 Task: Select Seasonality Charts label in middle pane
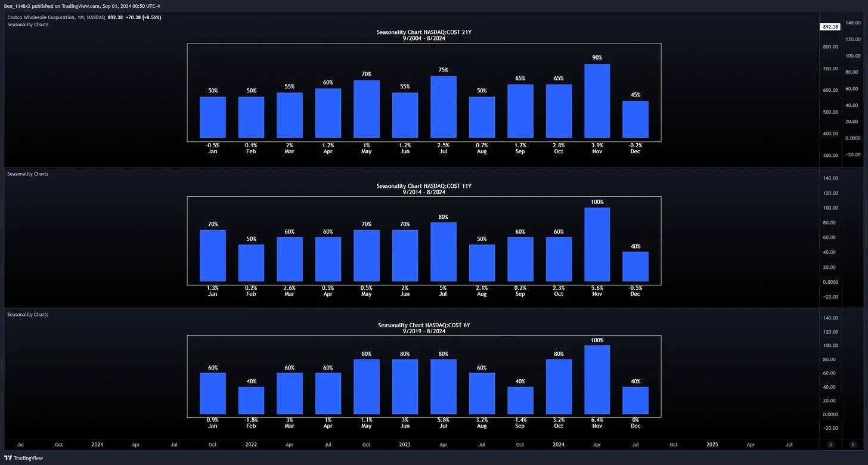27,174
